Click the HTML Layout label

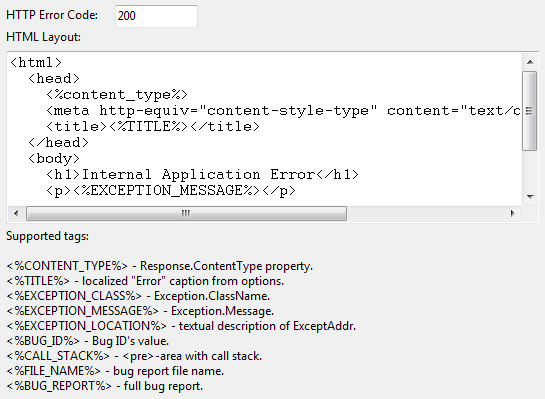tap(43, 37)
